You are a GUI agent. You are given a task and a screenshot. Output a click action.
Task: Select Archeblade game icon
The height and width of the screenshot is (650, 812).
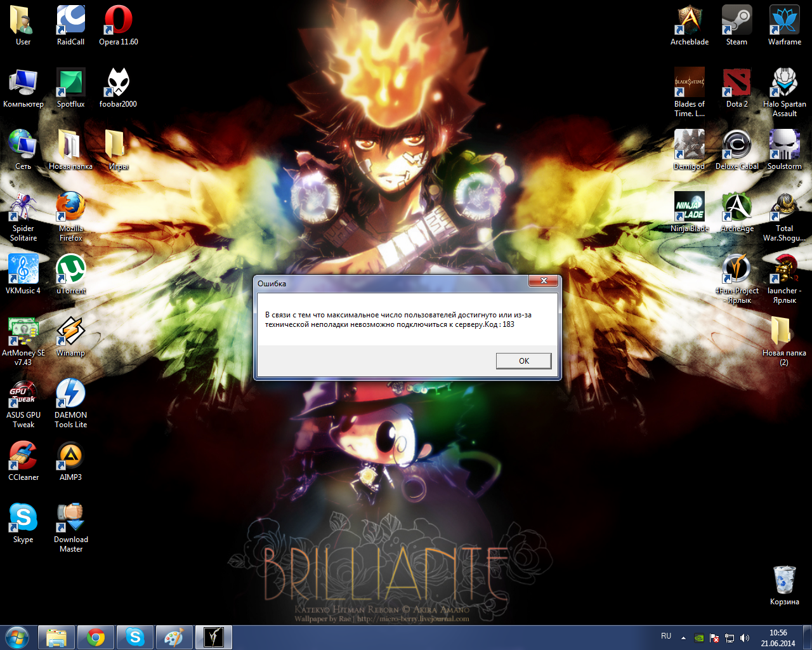point(690,26)
